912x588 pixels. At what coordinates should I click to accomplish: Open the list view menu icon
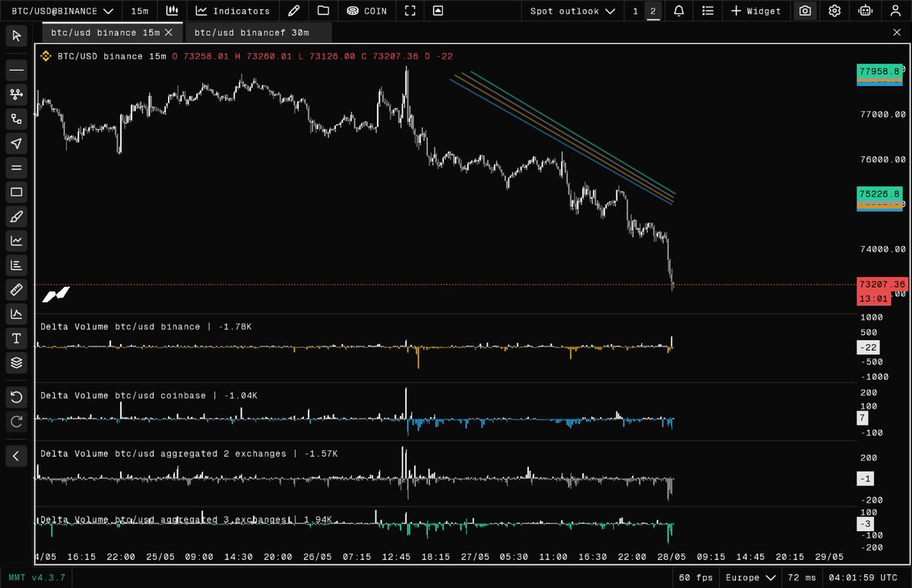pos(708,11)
